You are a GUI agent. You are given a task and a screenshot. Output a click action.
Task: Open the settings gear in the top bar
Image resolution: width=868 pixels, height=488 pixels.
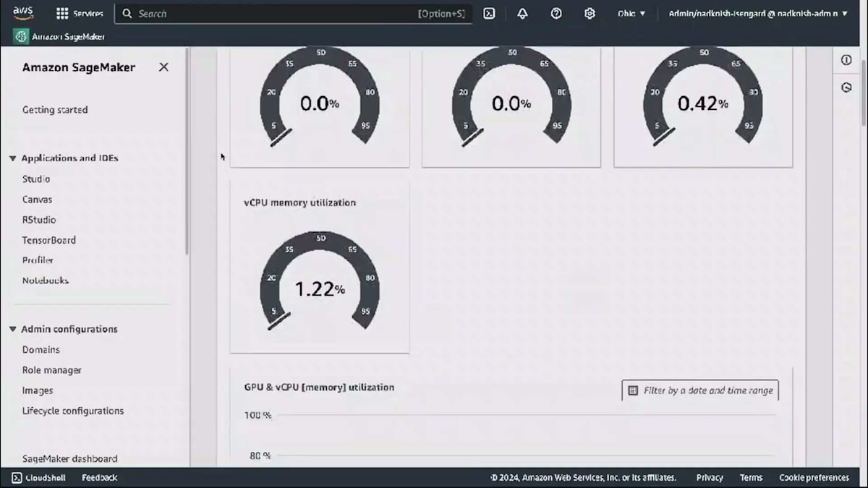pos(590,14)
